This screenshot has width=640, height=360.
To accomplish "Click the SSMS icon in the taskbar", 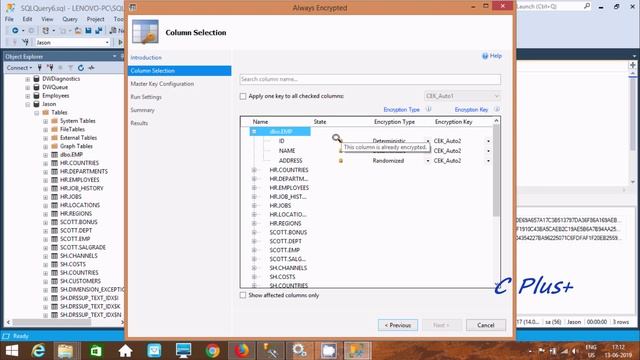I will [358, 351].
